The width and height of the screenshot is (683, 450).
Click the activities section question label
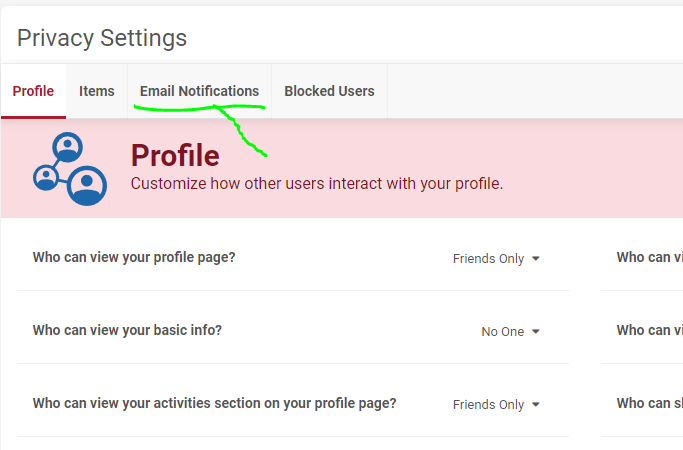(214, 403)
